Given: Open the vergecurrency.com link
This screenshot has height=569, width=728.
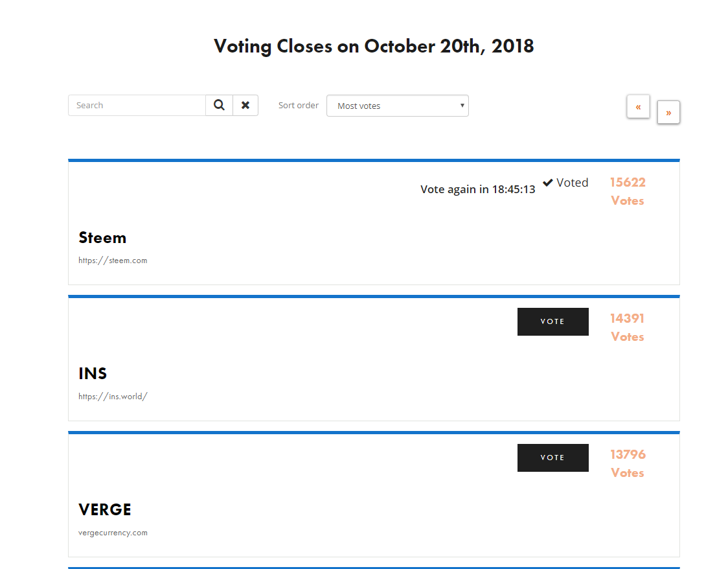Looking at the screenshot, I should pyautogui.click(x=113, y=533).
